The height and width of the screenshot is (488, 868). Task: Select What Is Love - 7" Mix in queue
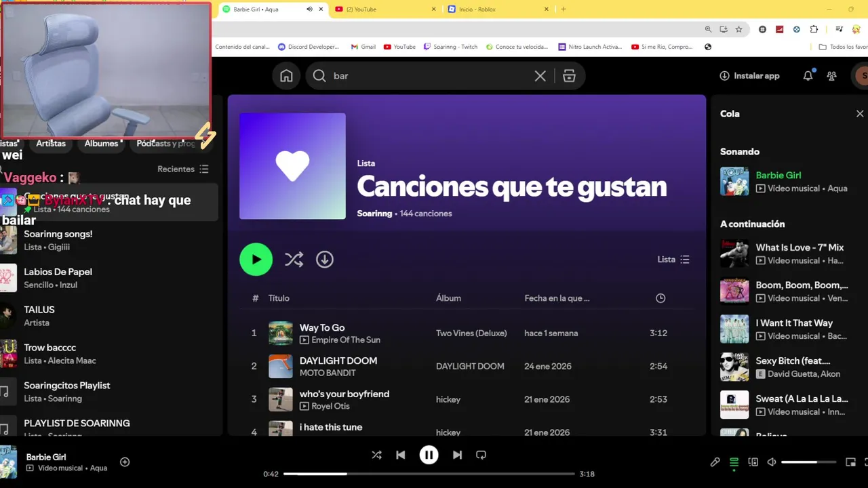pyautogui.click(x=785, y=253)
